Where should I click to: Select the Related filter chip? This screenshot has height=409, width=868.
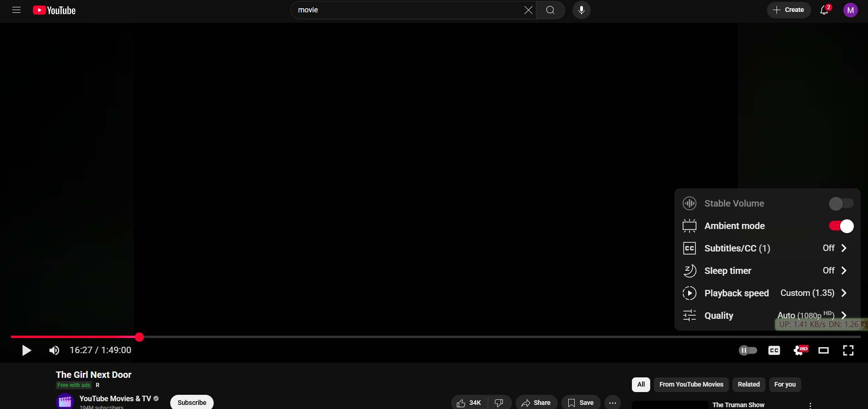[x=749, y=385]
